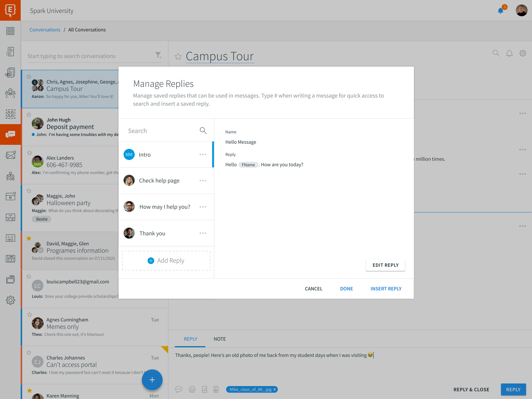532x399 pixels.
Task: Remove the Mike_class_of_88_.jpg attachment
Action: click(x=275, y=389)
